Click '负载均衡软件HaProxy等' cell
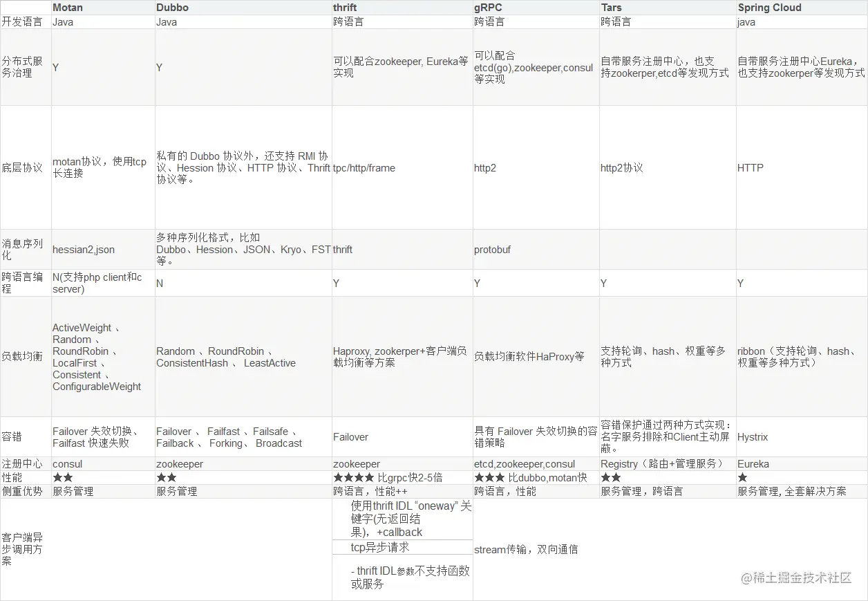This screenshot has height=601, width=868. coord(529,357)
